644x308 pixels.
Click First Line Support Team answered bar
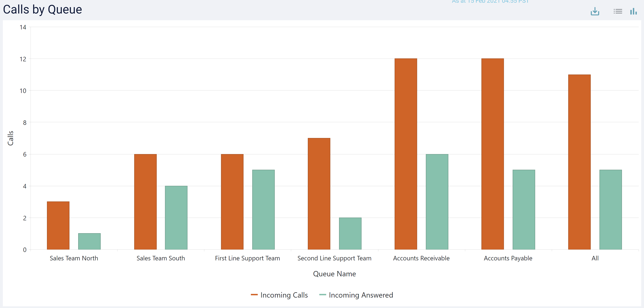coord(263,209)
